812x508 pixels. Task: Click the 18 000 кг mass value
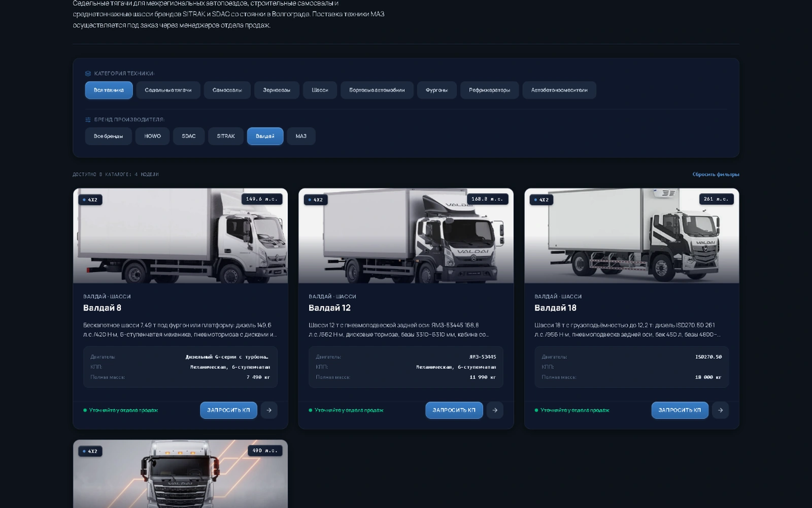coord(708,377)
